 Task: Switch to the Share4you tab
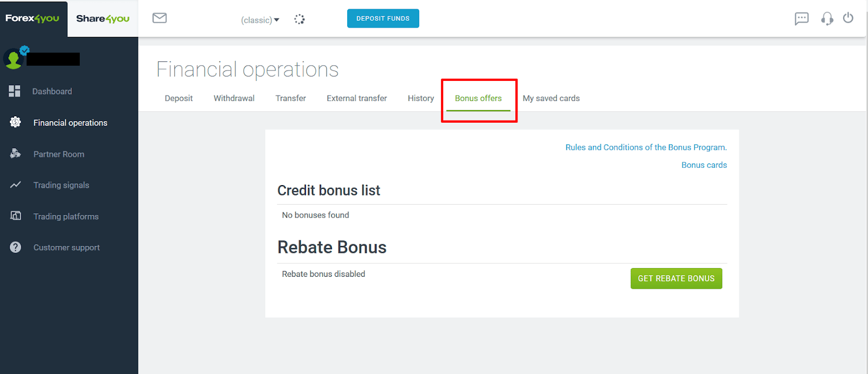103,18
